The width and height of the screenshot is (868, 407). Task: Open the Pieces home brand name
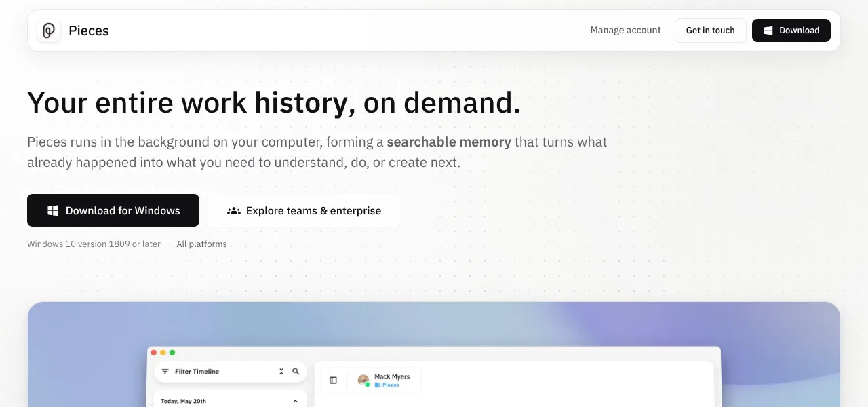pos(89,31)
